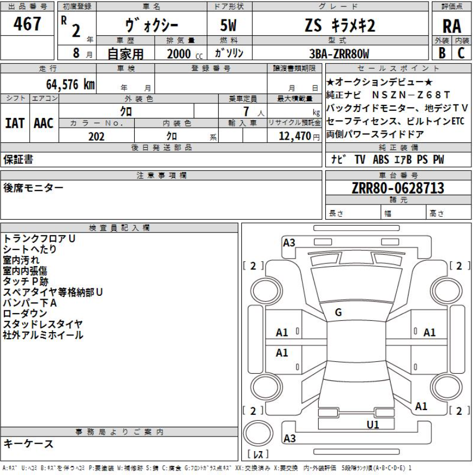473x476 pixels.
Task: Click the G mark on the windshield
Action: click(338, 312)
